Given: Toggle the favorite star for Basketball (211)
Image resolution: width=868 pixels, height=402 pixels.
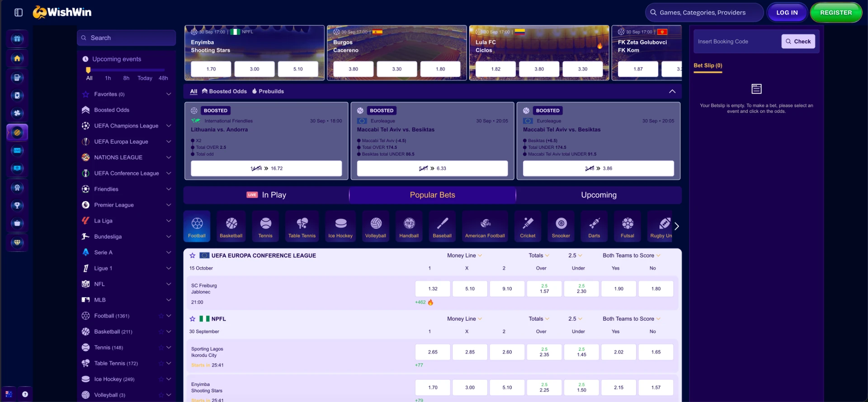Looking at the screenshot, I should pos(161,332).
